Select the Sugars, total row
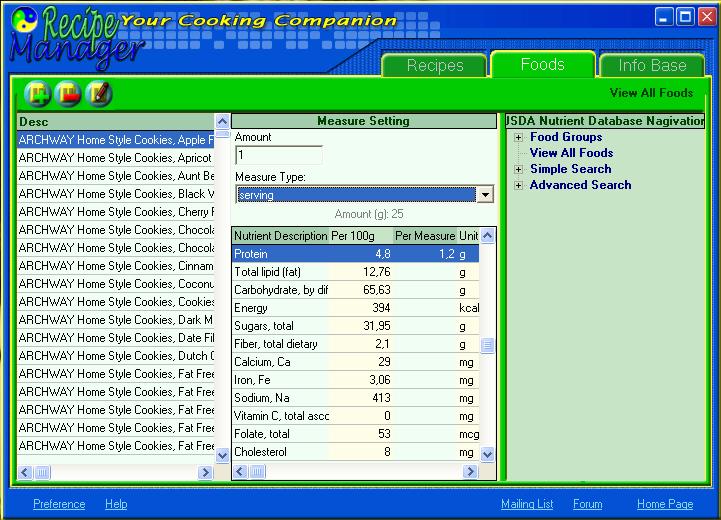This screenshot has height=520, width=721. pos(356,326)
